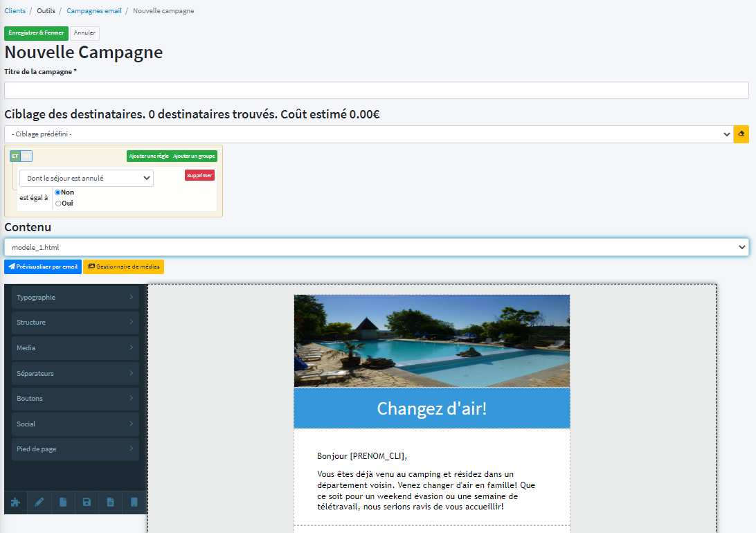Image resolution: width=756 pixels, height=533 pixels.
Task: Open the 'Dont le séjour est annulé' rule dropdown
Action: [x=87, y=178]
